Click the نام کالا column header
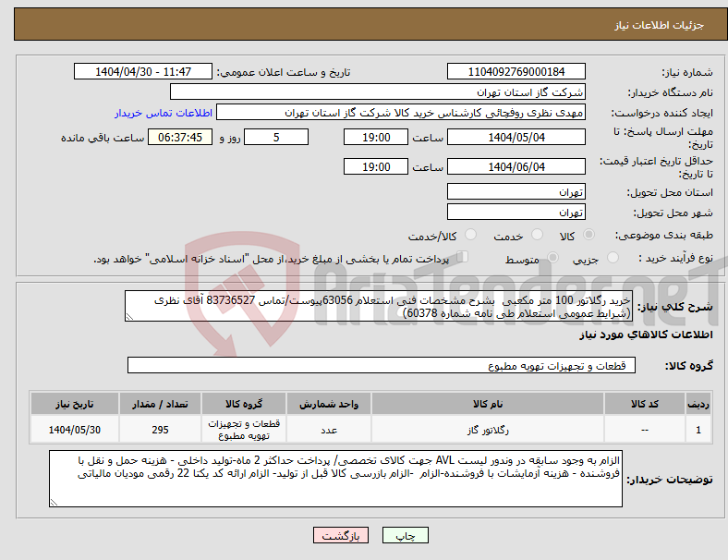728x560 pixels. (488, 404)
